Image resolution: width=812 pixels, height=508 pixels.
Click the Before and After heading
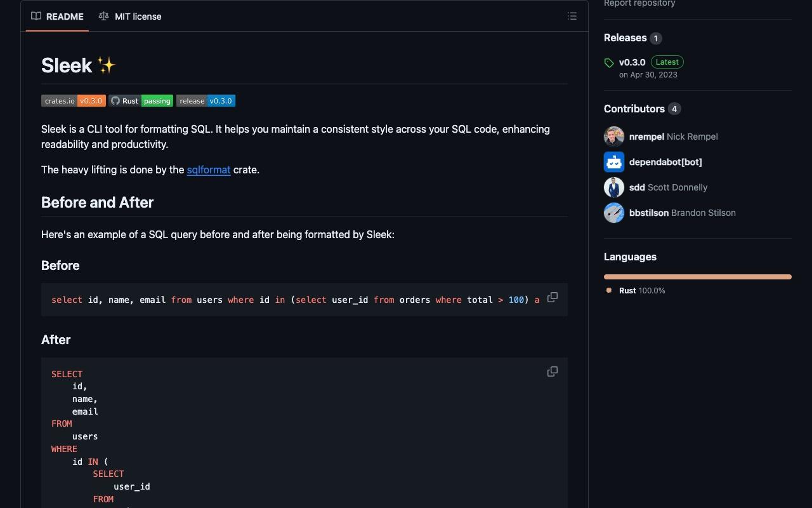[x=97, y=203]
